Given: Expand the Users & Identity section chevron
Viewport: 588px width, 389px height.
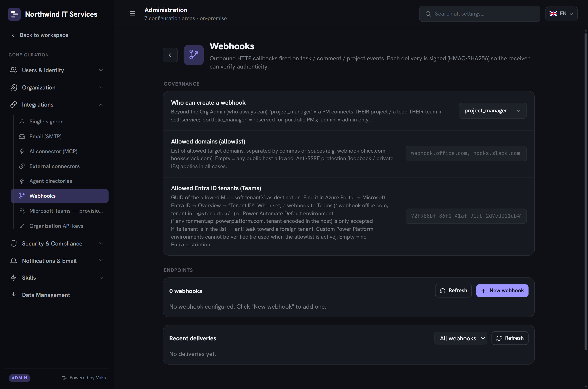Looking at the screenshot, I should pyautogui.click(x=101, y=70).
